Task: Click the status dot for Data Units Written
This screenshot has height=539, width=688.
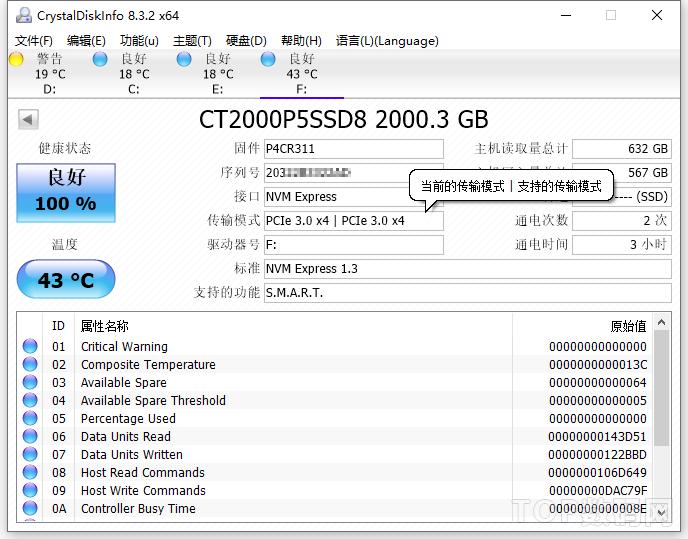Action: tap(30, 454)
